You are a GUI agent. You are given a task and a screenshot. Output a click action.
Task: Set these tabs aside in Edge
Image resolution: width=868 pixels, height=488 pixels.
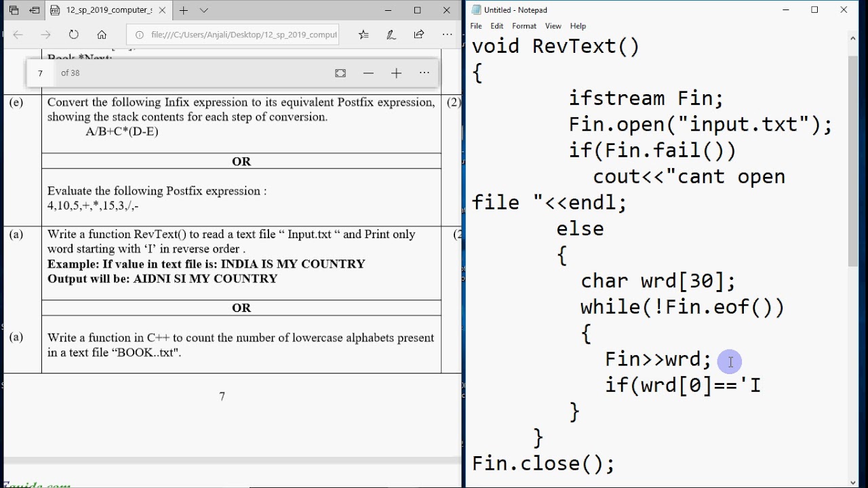point(35,10)
